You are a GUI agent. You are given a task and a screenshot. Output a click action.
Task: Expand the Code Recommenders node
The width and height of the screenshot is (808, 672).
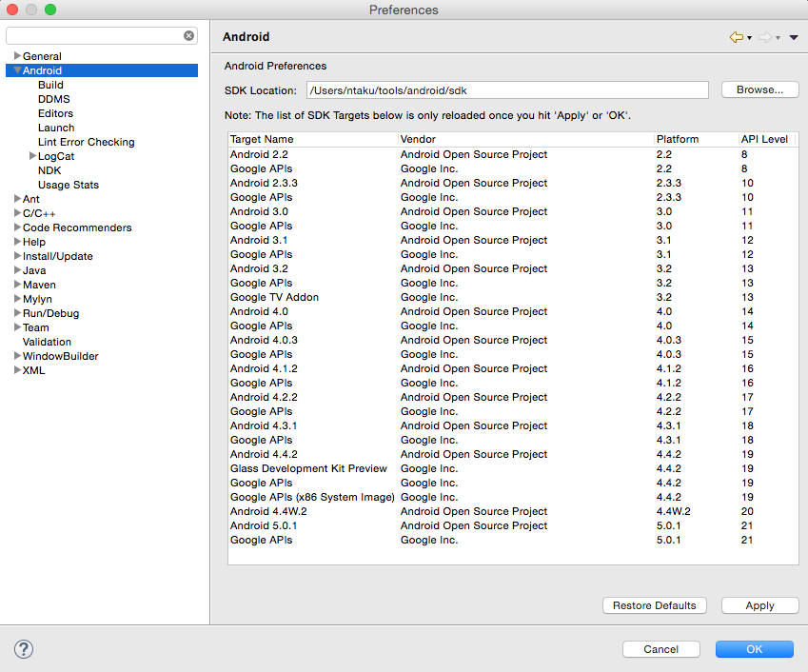[x=17, y=227]
